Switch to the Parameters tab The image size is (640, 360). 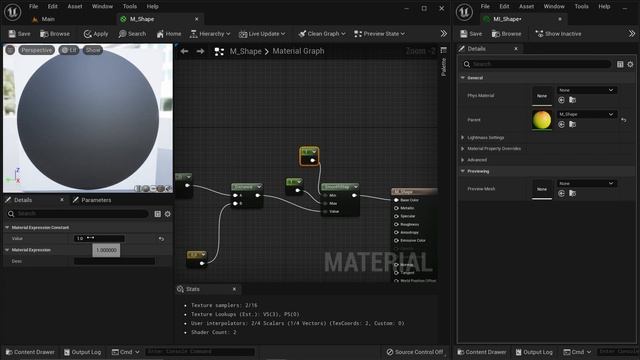point(92,200)
